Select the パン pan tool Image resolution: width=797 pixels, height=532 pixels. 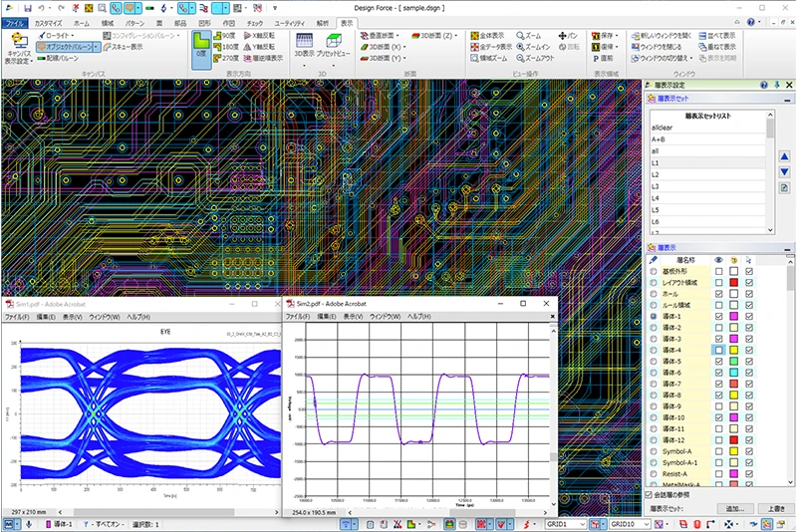click(568, 36)
